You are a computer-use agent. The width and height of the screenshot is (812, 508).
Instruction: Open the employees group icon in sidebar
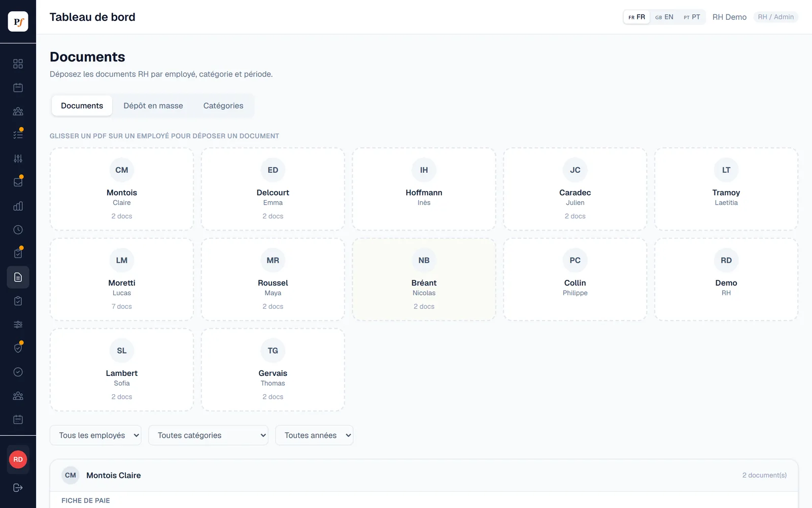[18, 111]
